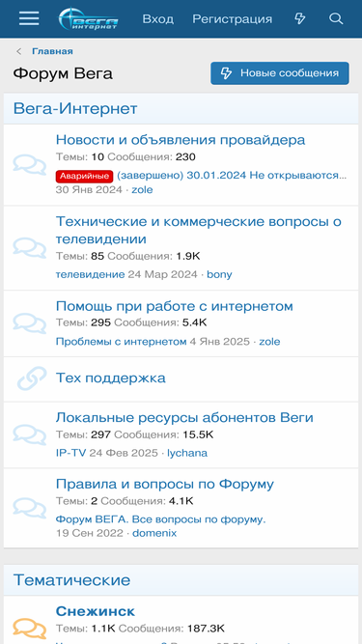
Task: Open forum Правила и вопросы по Форуму
Action: (x=165, y=485)
